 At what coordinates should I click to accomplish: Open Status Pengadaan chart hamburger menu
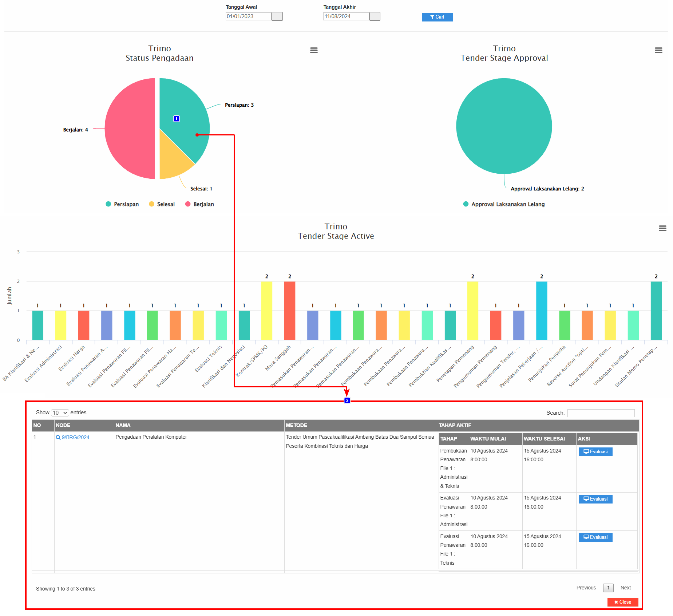pyautogui.click(x=314, y=50)
